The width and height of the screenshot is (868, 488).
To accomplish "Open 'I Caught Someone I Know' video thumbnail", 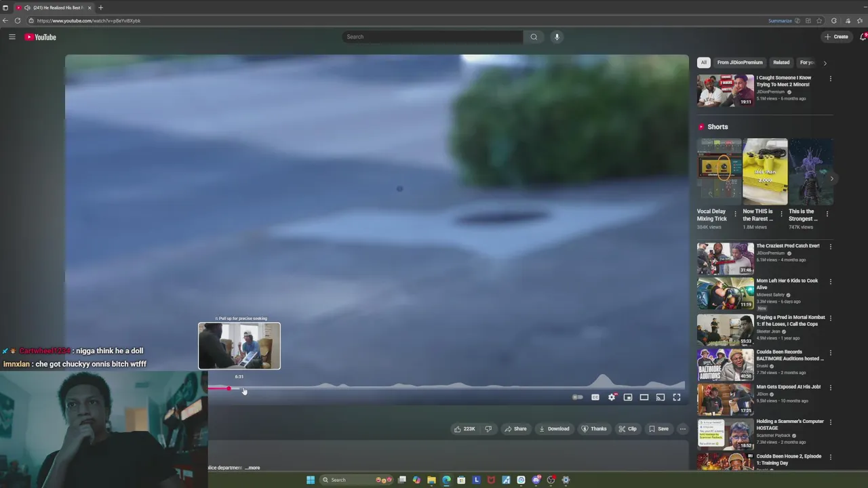I will coord(725,90).
